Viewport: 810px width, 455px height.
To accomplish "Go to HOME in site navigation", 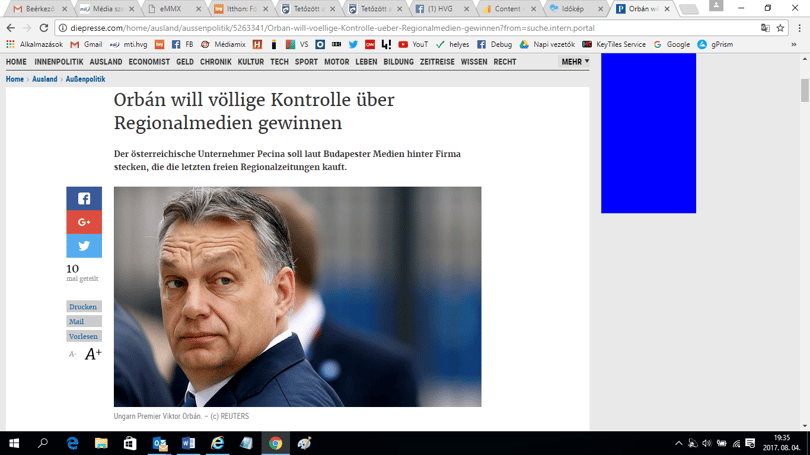I will 16,61.
